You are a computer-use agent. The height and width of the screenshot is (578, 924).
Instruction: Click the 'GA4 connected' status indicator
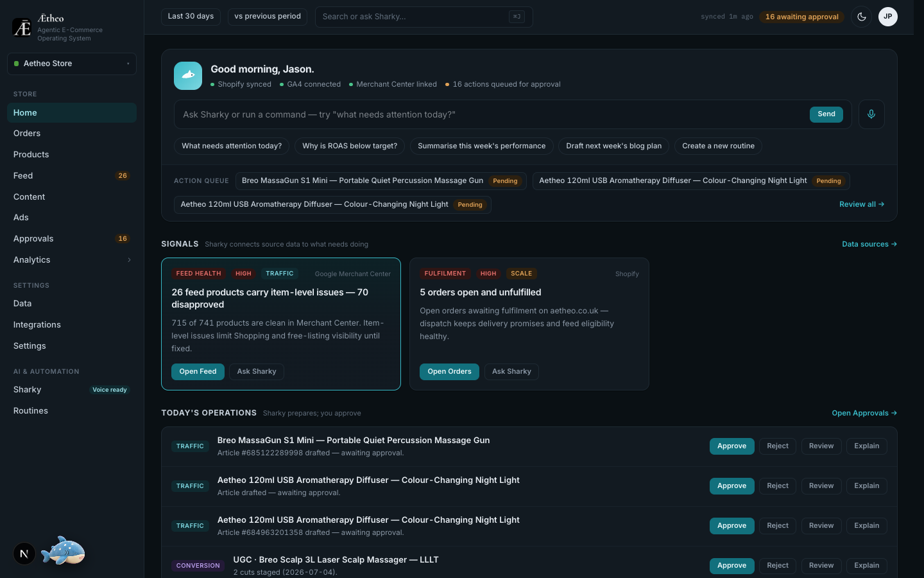point(311,84)
